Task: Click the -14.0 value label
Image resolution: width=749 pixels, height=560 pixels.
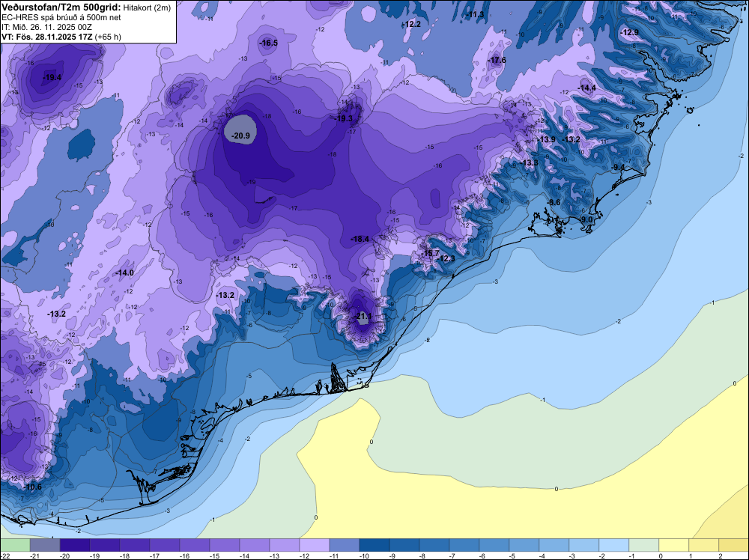Action: tap(124, 273)
